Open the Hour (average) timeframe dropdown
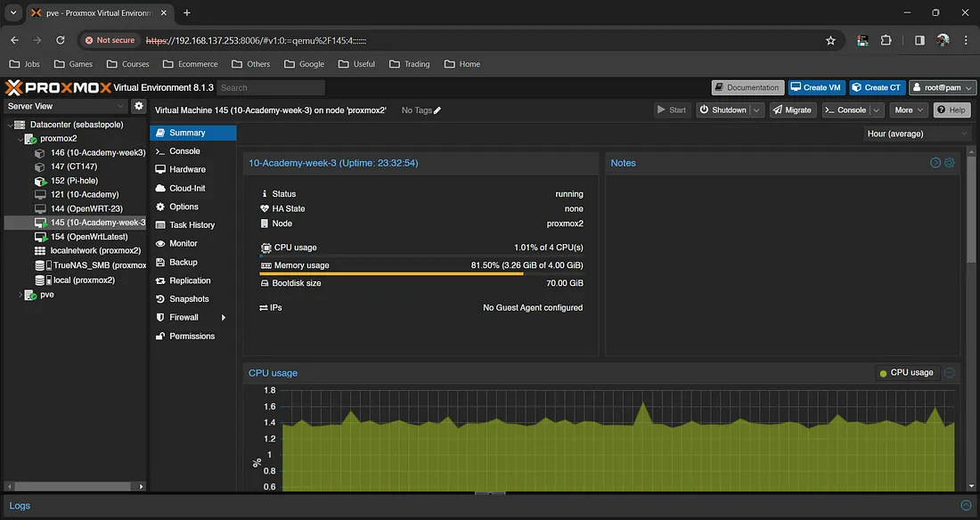 917,134
